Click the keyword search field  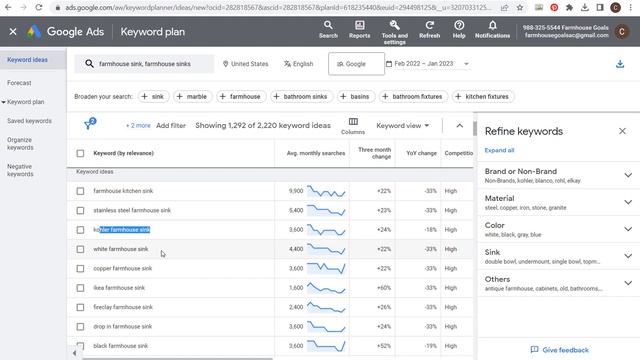[x=144, y=64]
